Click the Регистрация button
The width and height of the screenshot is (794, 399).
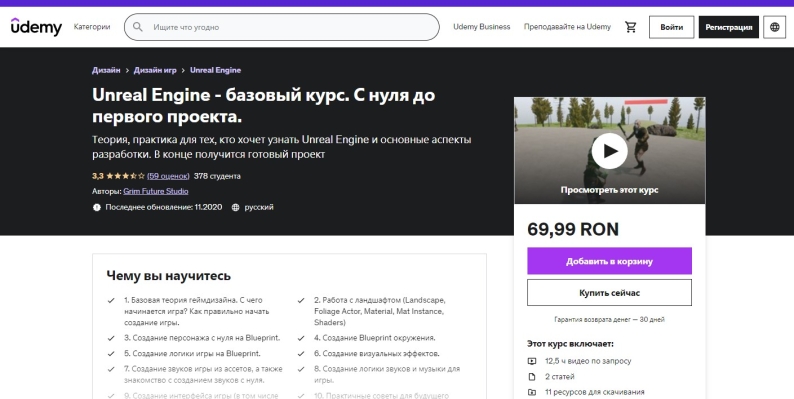coord(729,27)
